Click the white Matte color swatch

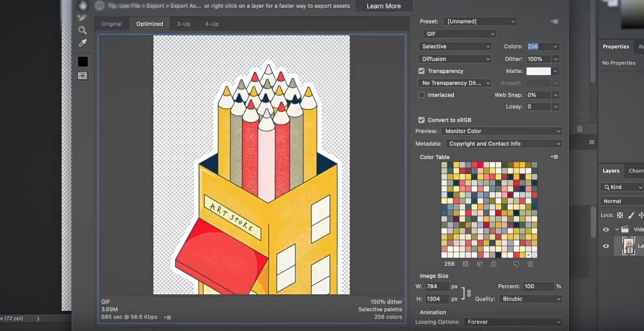[x=538, y=71]
